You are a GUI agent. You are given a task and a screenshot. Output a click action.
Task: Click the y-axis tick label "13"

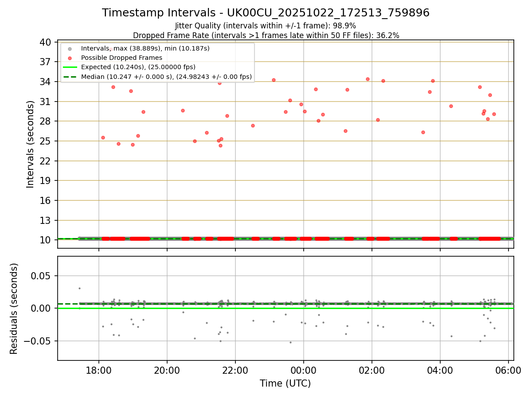point(45,220)
